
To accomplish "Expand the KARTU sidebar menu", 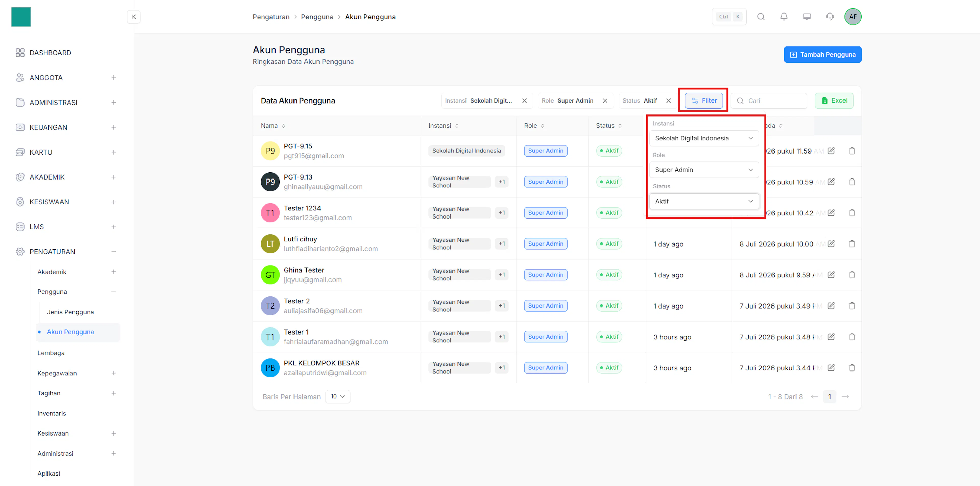I will click(113, 152).
